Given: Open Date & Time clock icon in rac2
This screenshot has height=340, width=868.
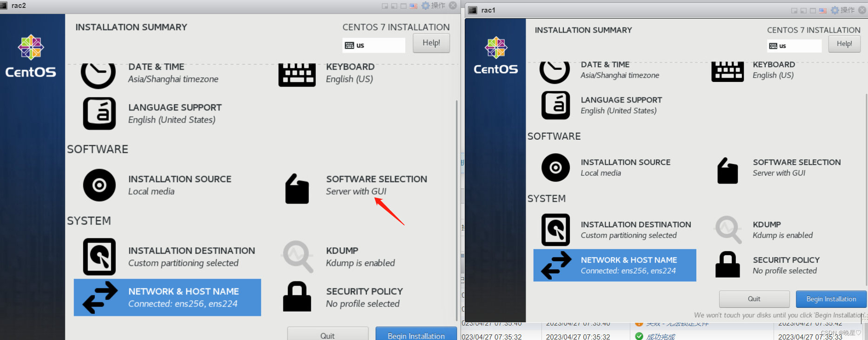Looking at the screenshot, I should coord(98,75).
